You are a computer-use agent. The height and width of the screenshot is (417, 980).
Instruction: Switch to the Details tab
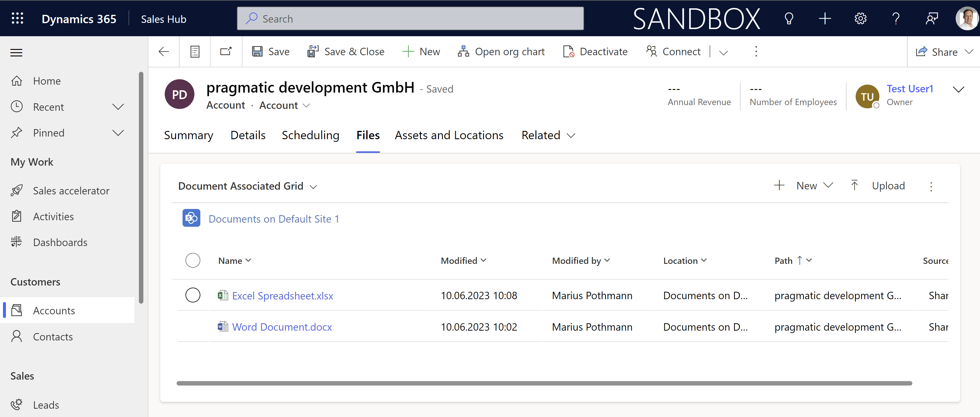[x=248, y=135]
